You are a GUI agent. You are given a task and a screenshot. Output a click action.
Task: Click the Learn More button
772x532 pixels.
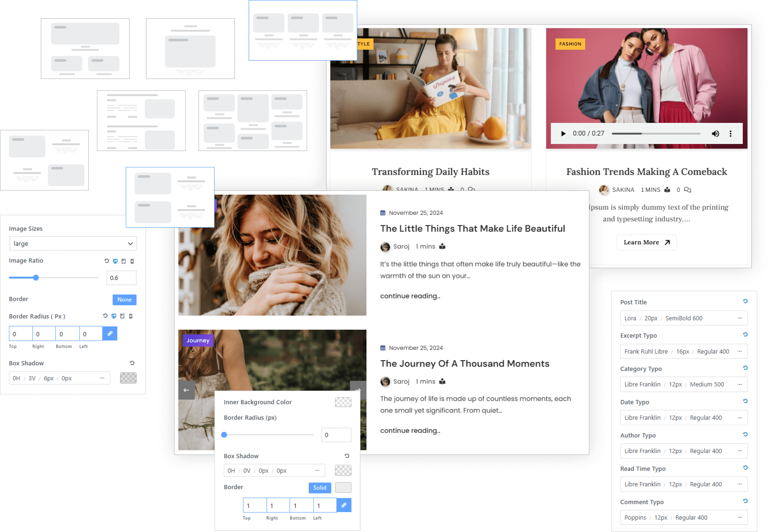[x=646, y=242]
